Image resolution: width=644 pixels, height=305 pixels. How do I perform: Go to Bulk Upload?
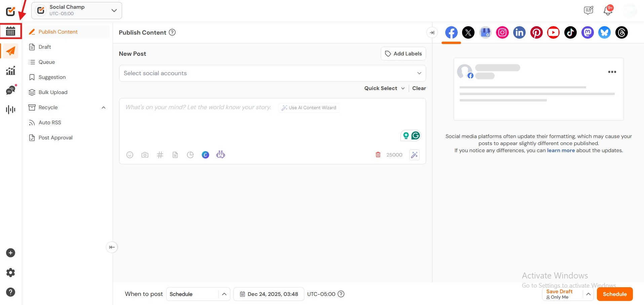[x=53, y=92]
